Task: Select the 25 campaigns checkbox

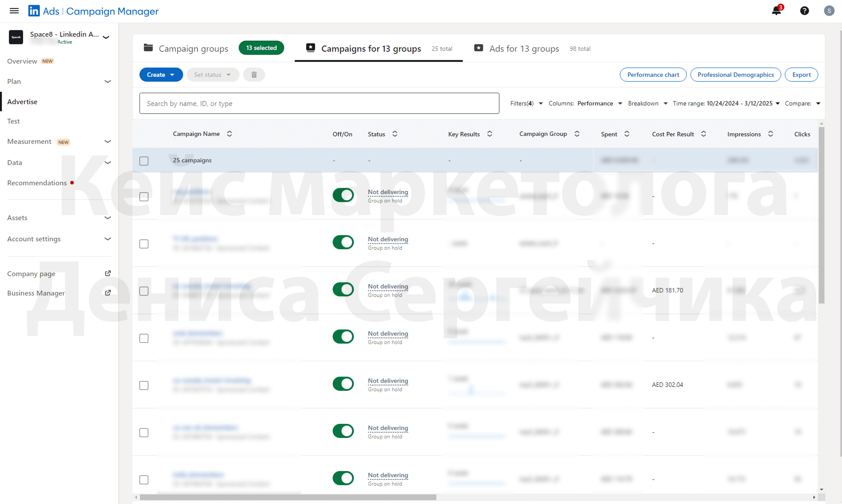Action: point(144,161)
